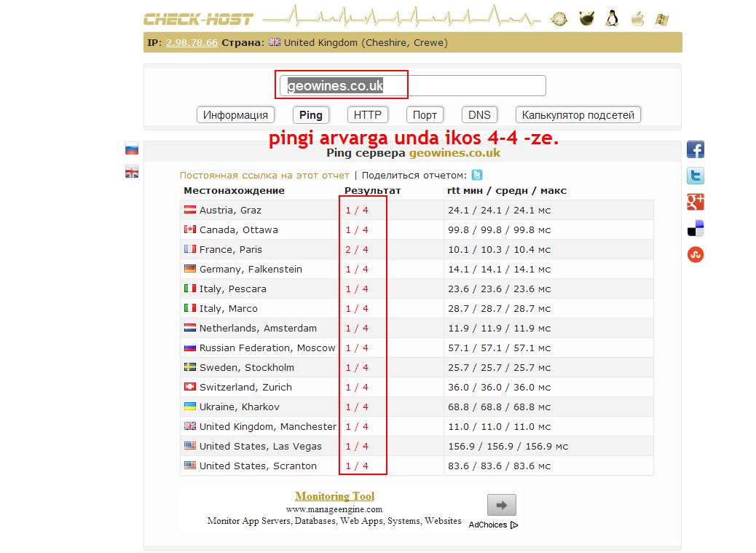The width and height of the screenshot is (756, 553).
Task: Share via the Twitter sidebar icon
Action: coord(696,176)
